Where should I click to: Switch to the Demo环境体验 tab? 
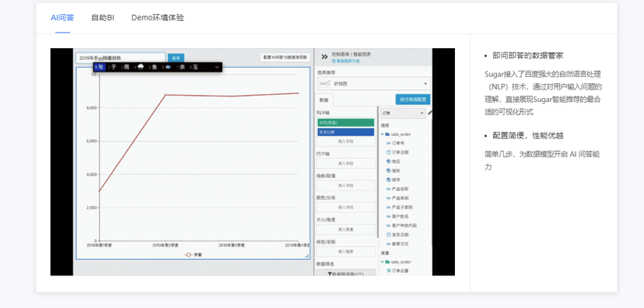tap(158, 18)
